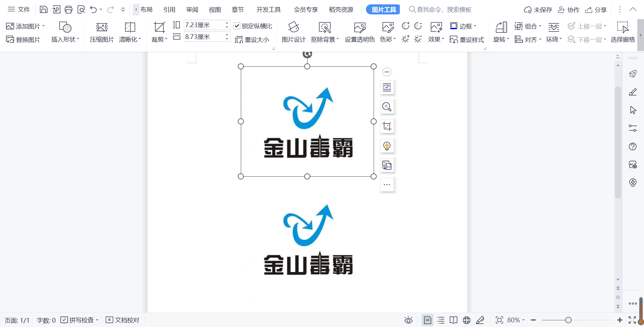Click the Share (分享) button
Screen dimensions: 644x327
pos(596,10)
